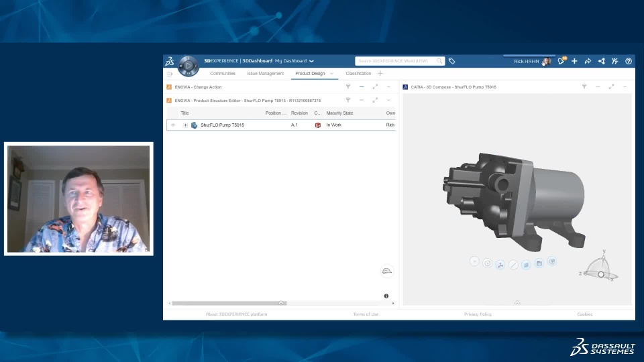This screenshot has height=362, width=644.
Task: Switch to the Communities tab
Action: click(223, 74)
